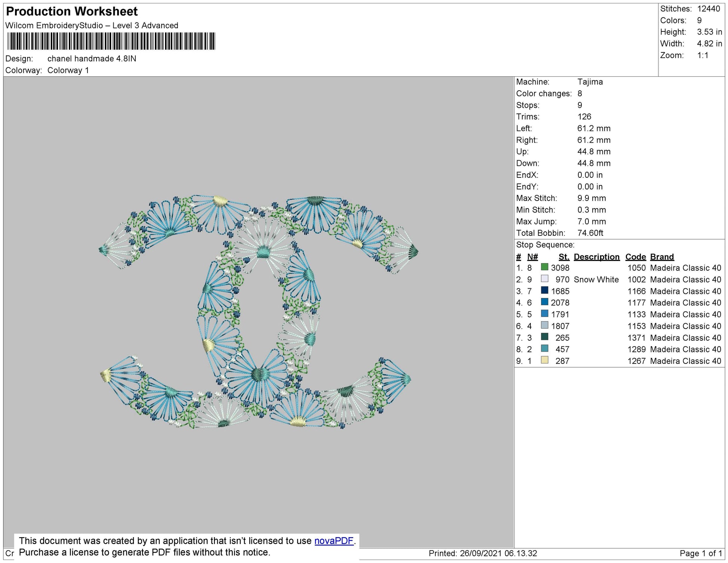This screenshot has width=728, height=563.
Task: Click the Zoom value 1:1
Action: coord(703,55)
